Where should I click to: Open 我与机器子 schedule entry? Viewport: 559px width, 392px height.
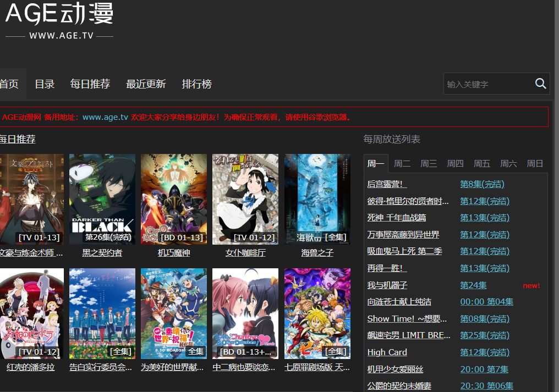(x=387, y=285)
